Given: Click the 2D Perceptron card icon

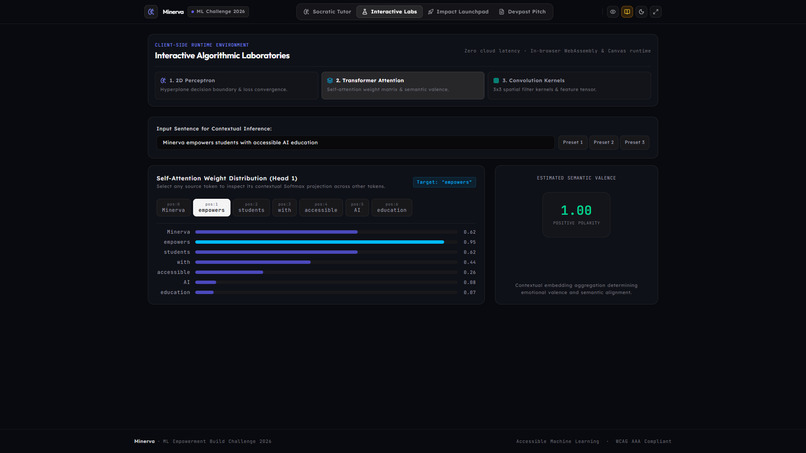Looking at the screenshot, I should [163, 81].
